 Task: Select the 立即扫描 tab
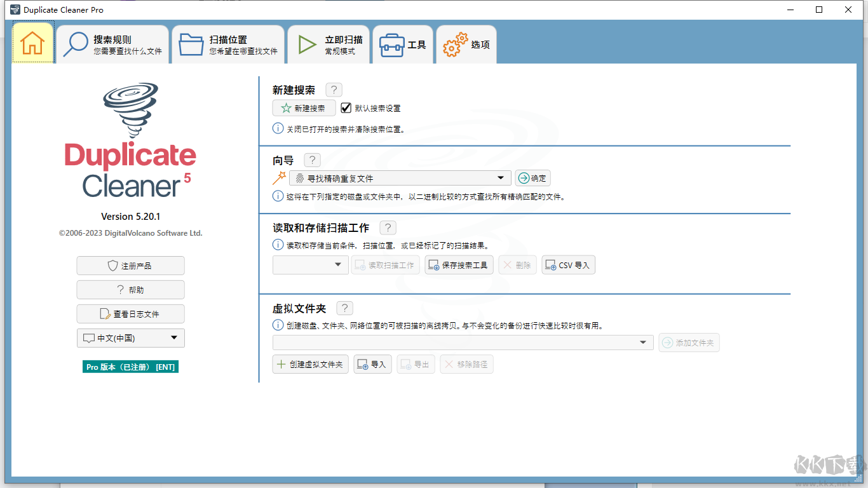point(329,44)
